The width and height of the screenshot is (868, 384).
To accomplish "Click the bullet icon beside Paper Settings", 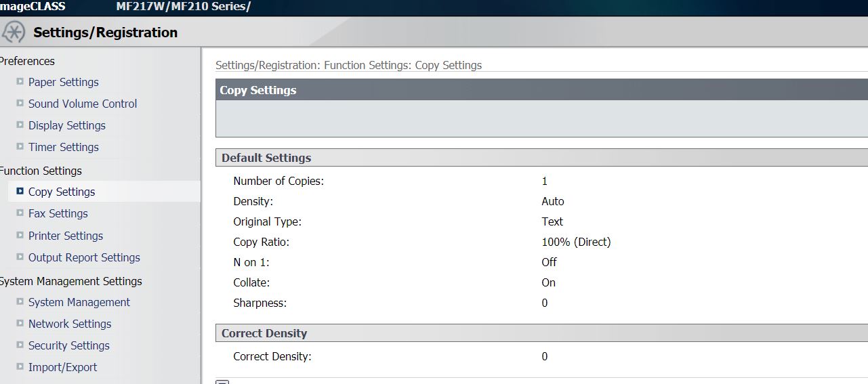I will [20, 82].
